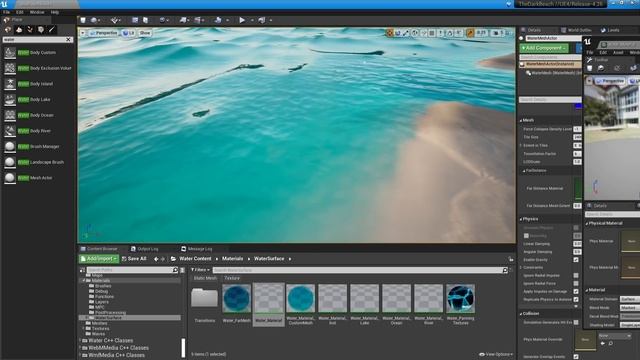The width and height of the screenshot is (640, 360).
Task: Expand Water C++ Classes folder
Action: (80, 340)
